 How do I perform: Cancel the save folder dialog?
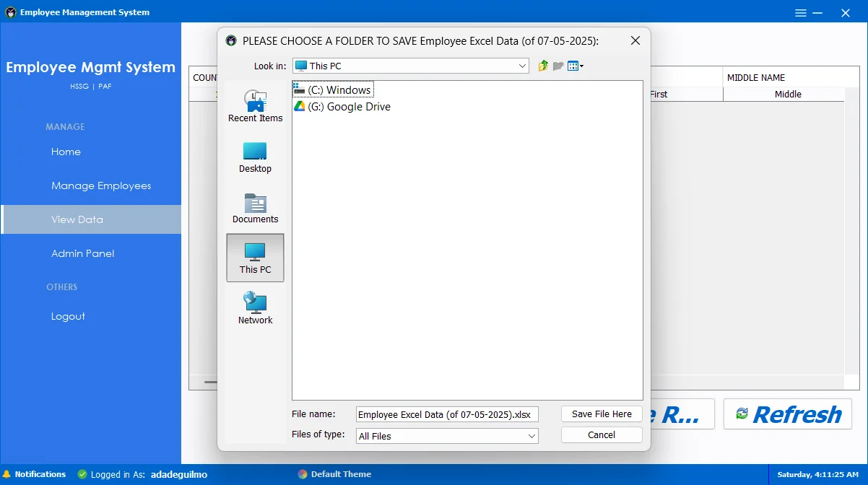click(x=602, y=434)
